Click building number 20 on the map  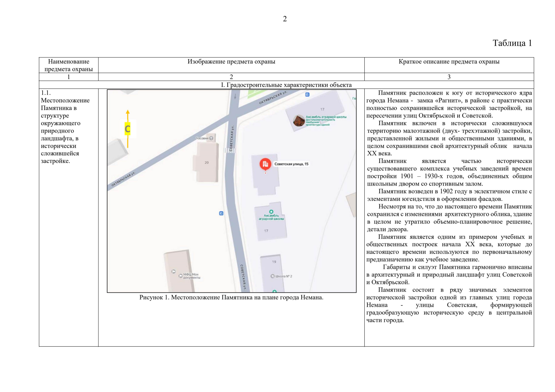pos(206,162)
